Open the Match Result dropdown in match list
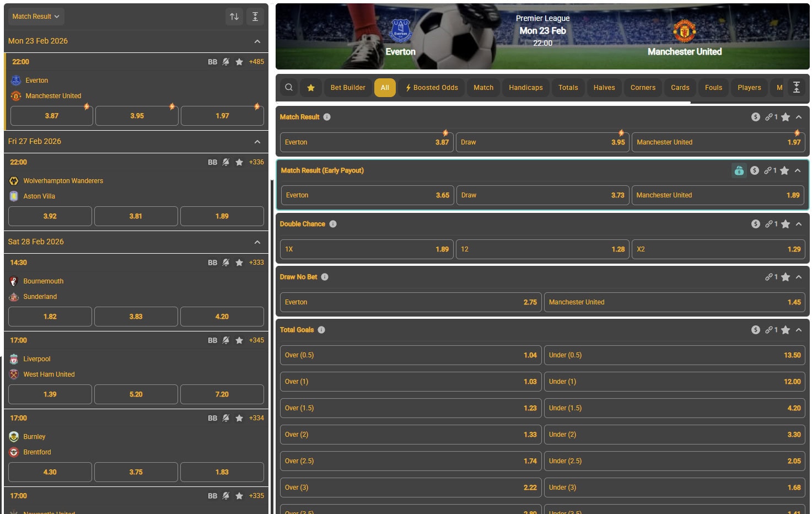 [x=36, y=17]
